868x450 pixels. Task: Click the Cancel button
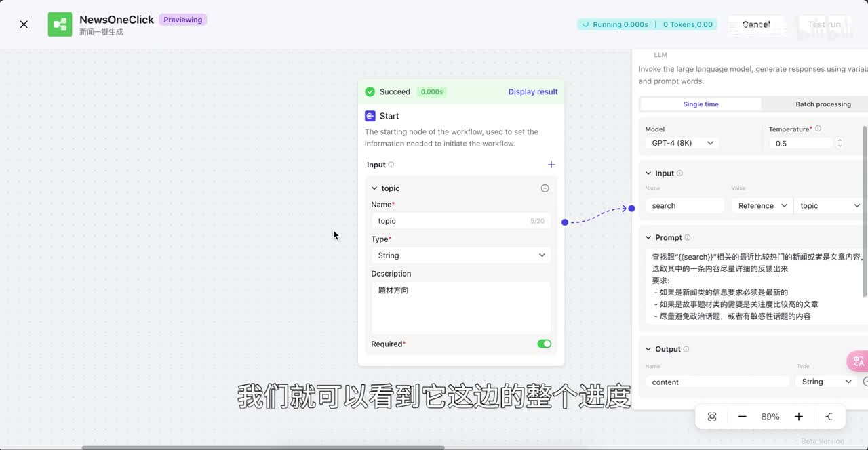click(755, 24)
